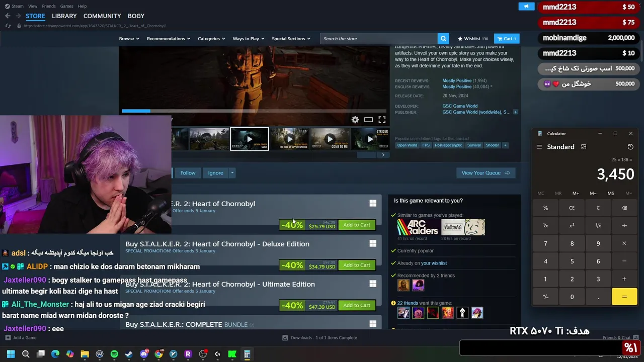Screen dimensions: 644x362
Task: Click the video playback progress bar
Action: 254,111
